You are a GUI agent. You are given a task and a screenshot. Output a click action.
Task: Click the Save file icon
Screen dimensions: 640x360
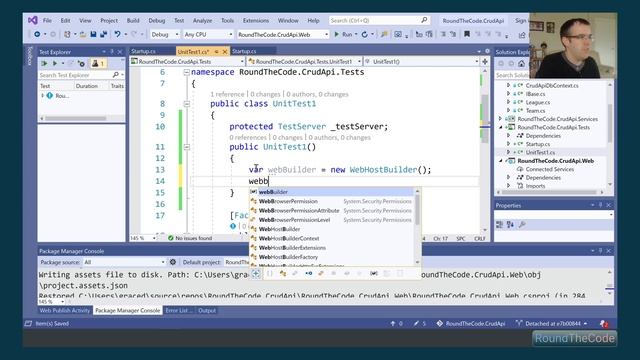93,34
